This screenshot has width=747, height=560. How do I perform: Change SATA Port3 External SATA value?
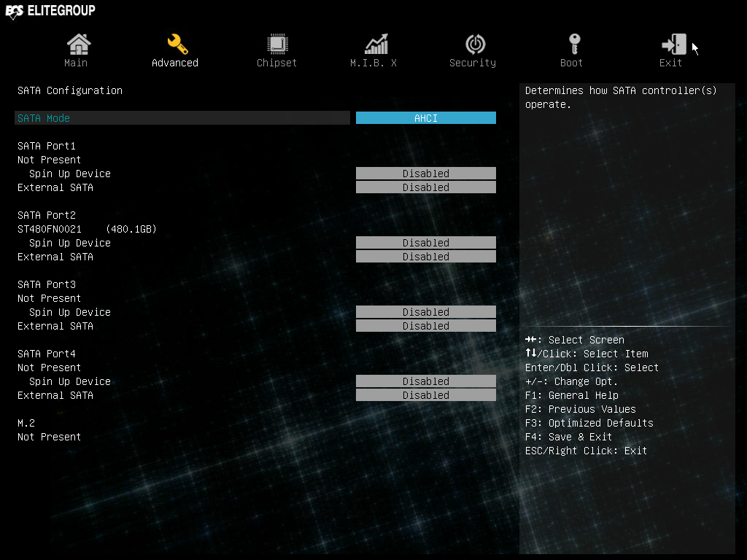[x=426, y=326]
